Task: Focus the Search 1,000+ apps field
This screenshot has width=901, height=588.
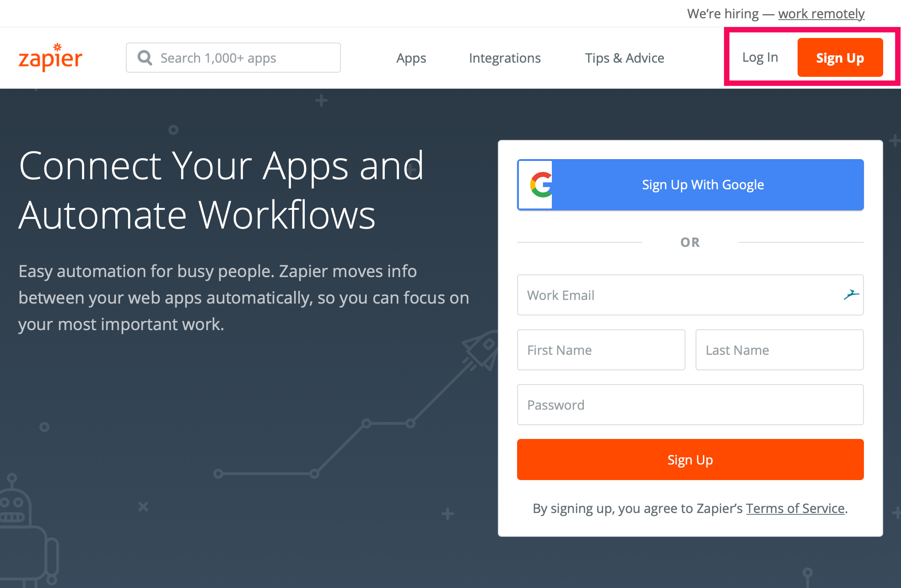Action: pos(233,58)
